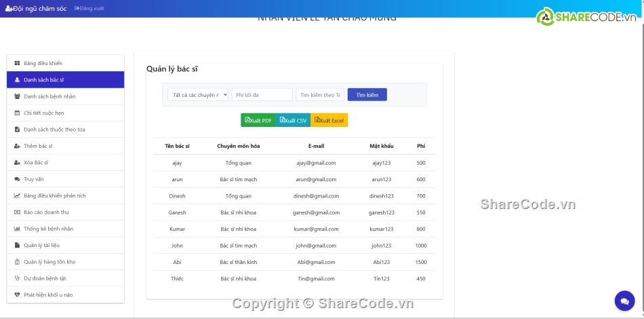
Task: Click the Thống kê bệnh nhân bar chart icon
Action: point(17,229)
